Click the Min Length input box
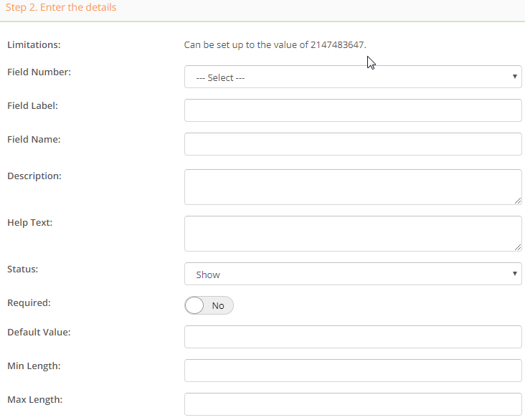 coord(352,371)
